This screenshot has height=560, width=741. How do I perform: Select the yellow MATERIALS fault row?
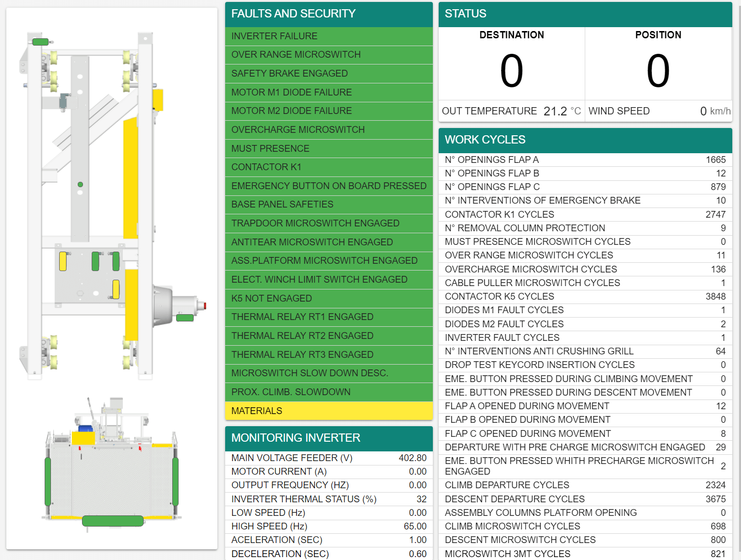tap(329, 411)
